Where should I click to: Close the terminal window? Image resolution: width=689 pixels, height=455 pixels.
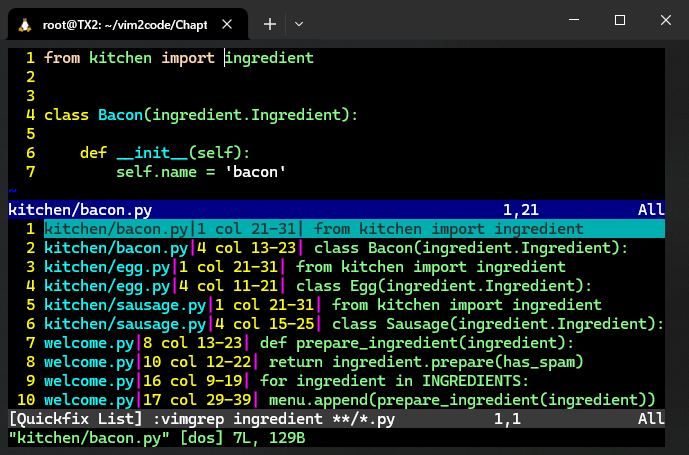(666, 20)
